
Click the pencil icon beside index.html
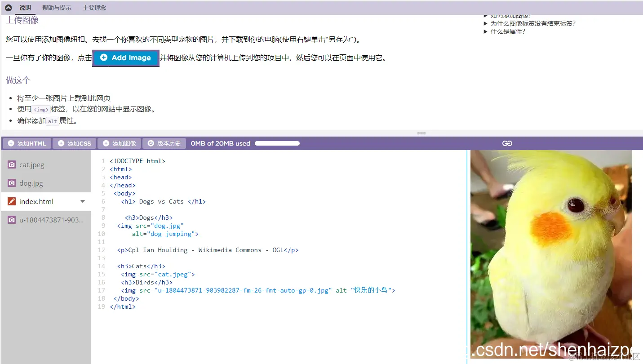click(x=11, y=201)
